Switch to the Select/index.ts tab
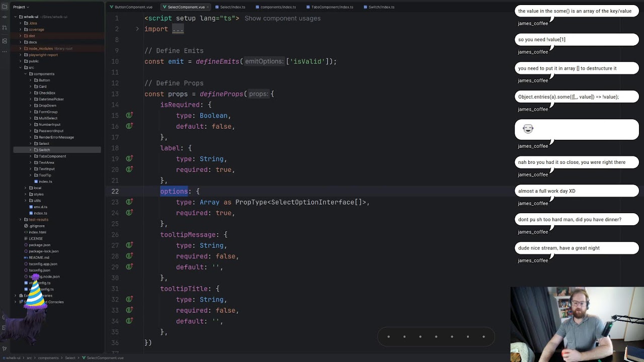Viewport: 644px width, 362px height. point(229,7)
